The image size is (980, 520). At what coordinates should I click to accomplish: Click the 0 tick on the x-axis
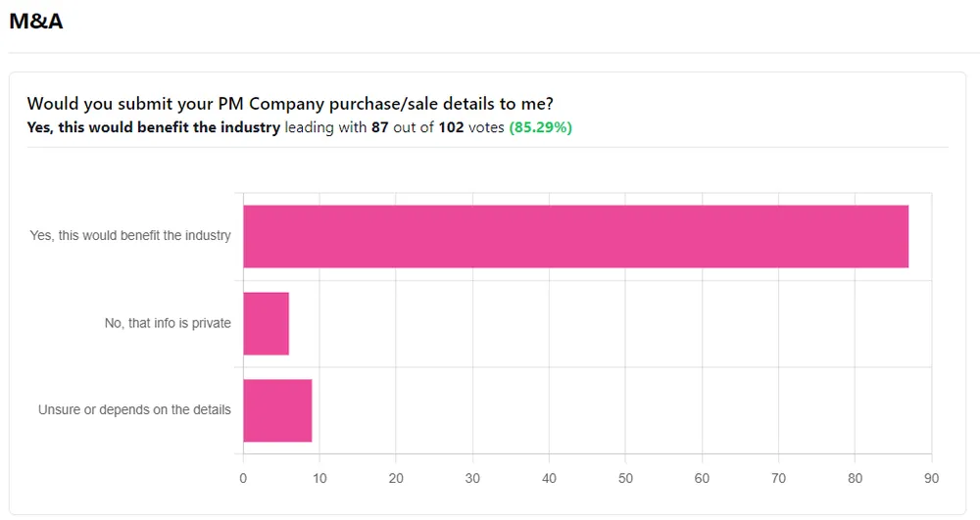coord(243,478)
